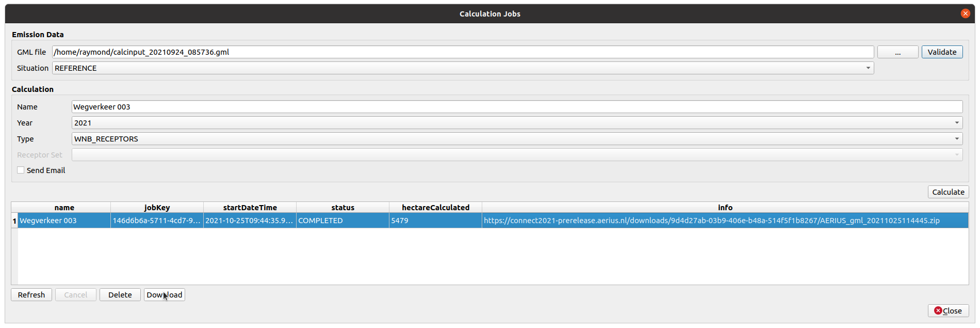Close the Calculation Jobs dialog window
The height and width of the screenshot is (328, 980).
click(965, 13)
